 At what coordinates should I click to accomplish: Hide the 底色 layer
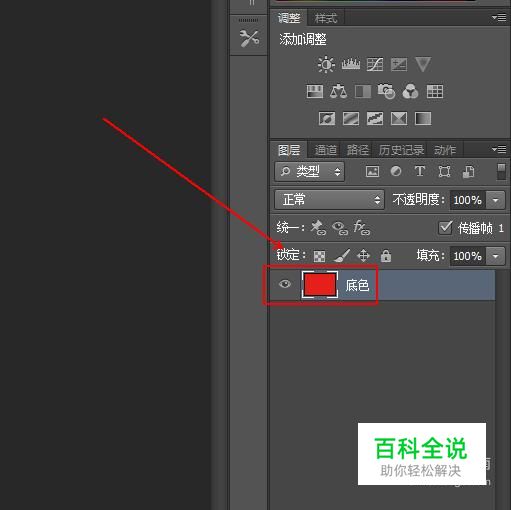click(285, 284)
